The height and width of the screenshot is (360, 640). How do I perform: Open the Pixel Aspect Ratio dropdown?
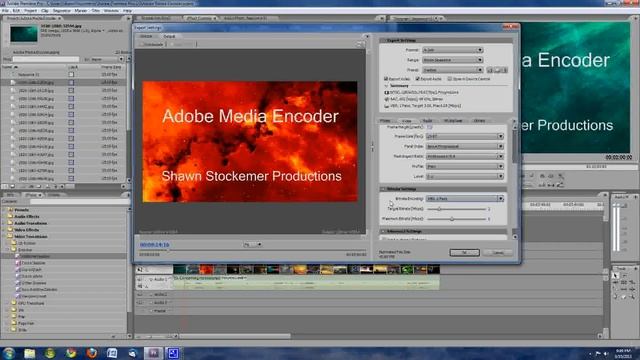click(x=464, y=156)
